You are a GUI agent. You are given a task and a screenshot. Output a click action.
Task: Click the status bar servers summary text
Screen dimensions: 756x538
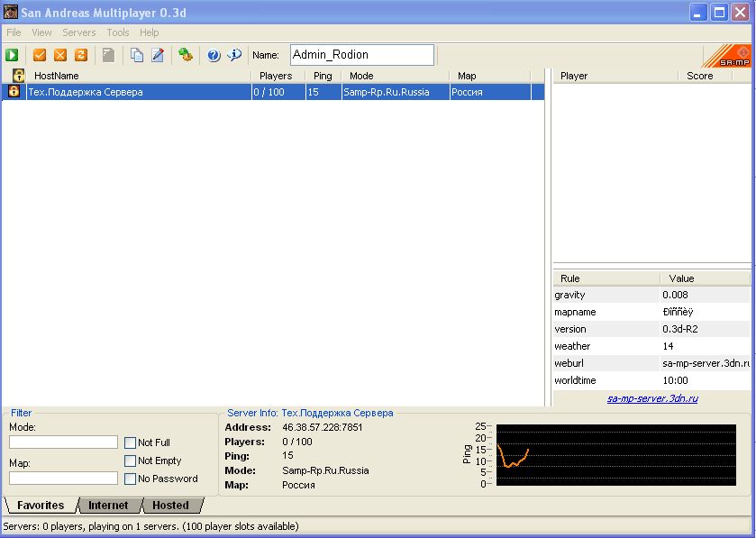150,526
